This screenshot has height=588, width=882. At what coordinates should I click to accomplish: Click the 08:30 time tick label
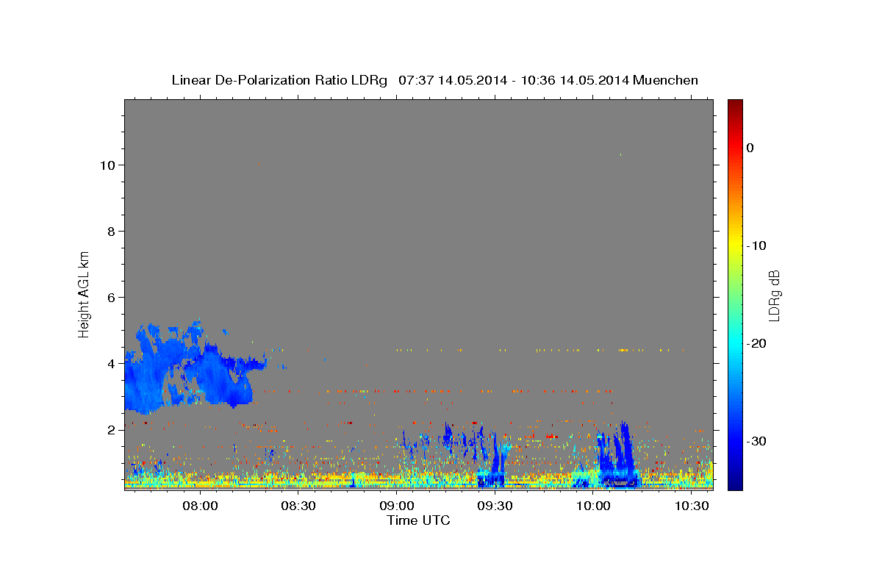click(298, 506)
